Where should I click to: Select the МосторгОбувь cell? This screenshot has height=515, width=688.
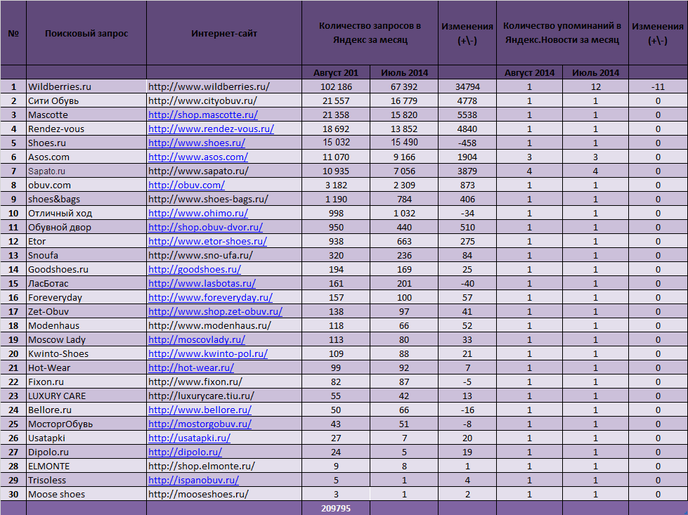point(86,424)
